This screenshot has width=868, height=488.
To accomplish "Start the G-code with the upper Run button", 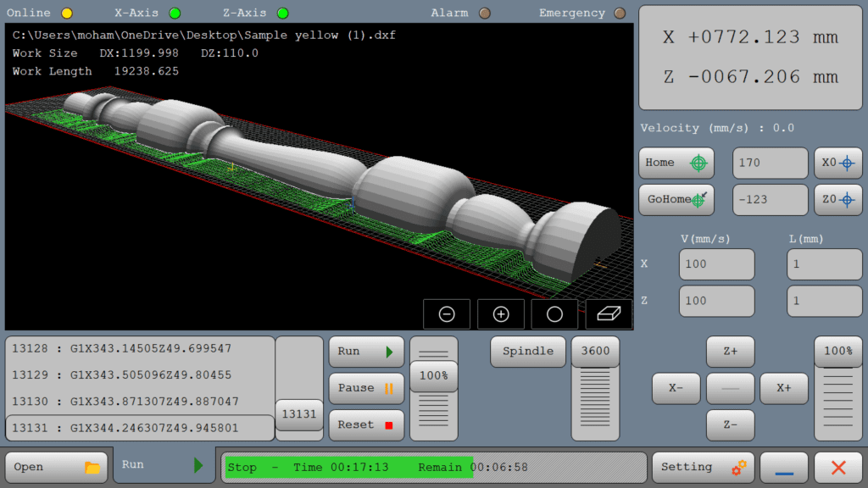I will point(366,352).
